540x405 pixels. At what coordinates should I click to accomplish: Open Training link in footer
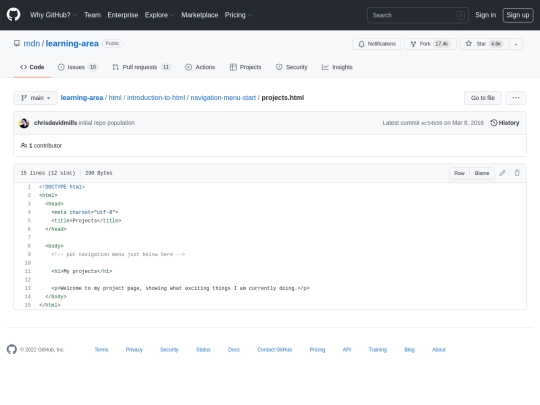click(x=378, y=350)
